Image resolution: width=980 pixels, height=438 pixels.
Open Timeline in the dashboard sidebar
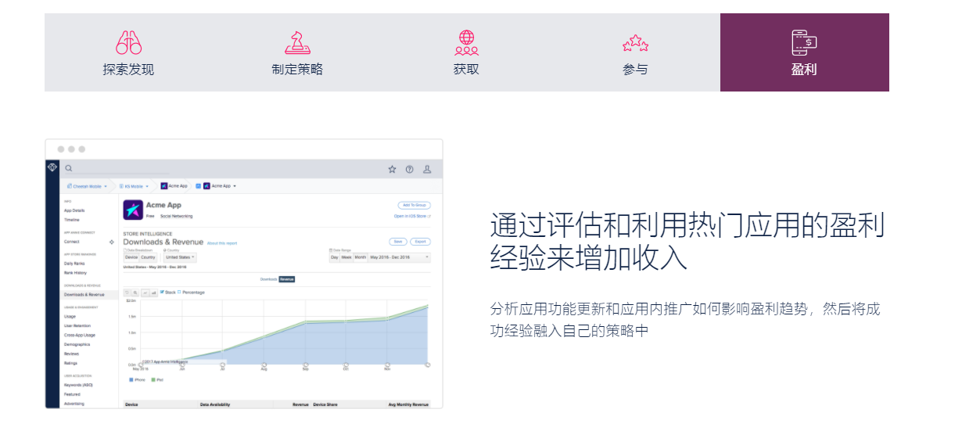point(71,220)
